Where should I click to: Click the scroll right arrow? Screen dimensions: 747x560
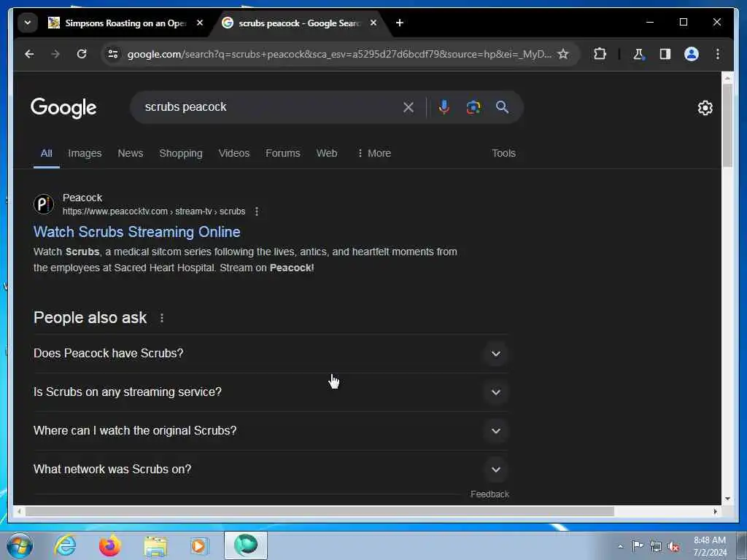(715, 511)
